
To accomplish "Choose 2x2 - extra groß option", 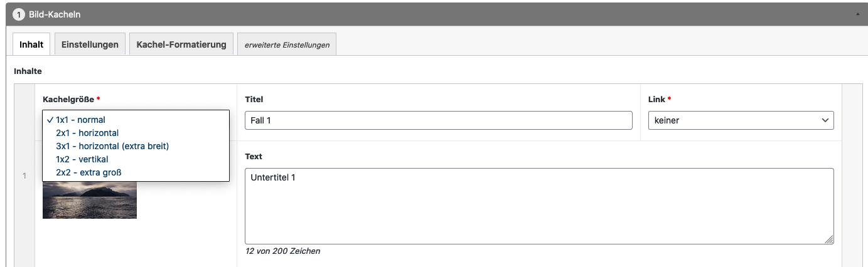I will click(x=88, y=172).
